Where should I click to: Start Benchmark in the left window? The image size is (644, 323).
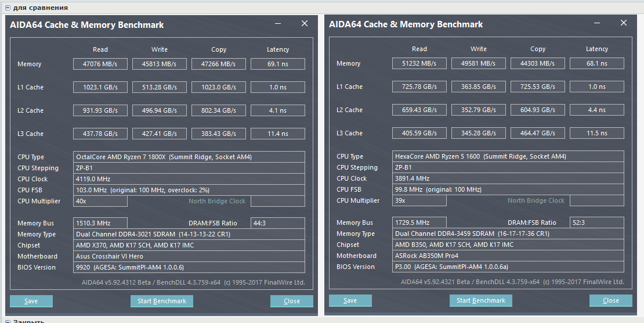(162, 301)
